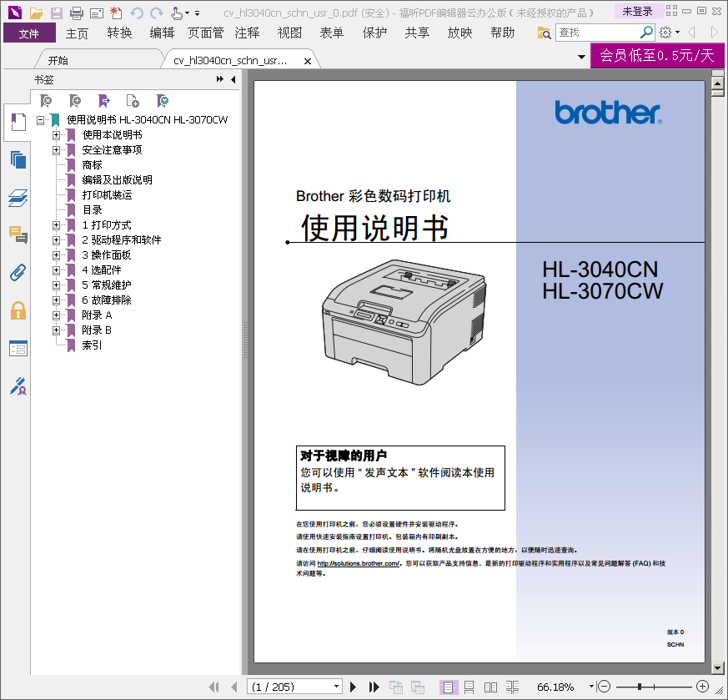Screen dimensions: 728x700
Task: Click the Save disk icon
Action: pyautogui.click(x=56, y=13)
